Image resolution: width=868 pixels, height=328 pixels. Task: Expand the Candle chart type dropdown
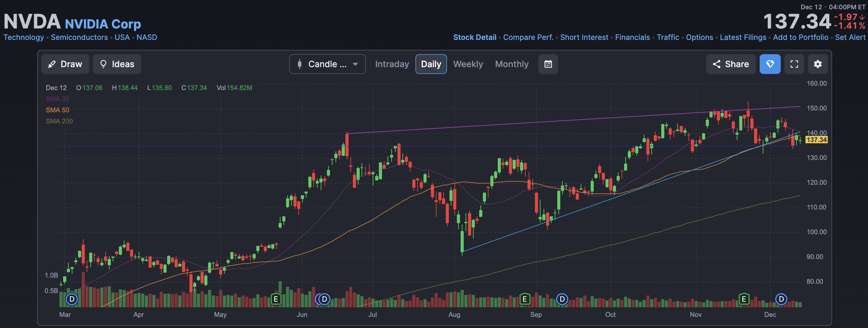pos(327,64)
